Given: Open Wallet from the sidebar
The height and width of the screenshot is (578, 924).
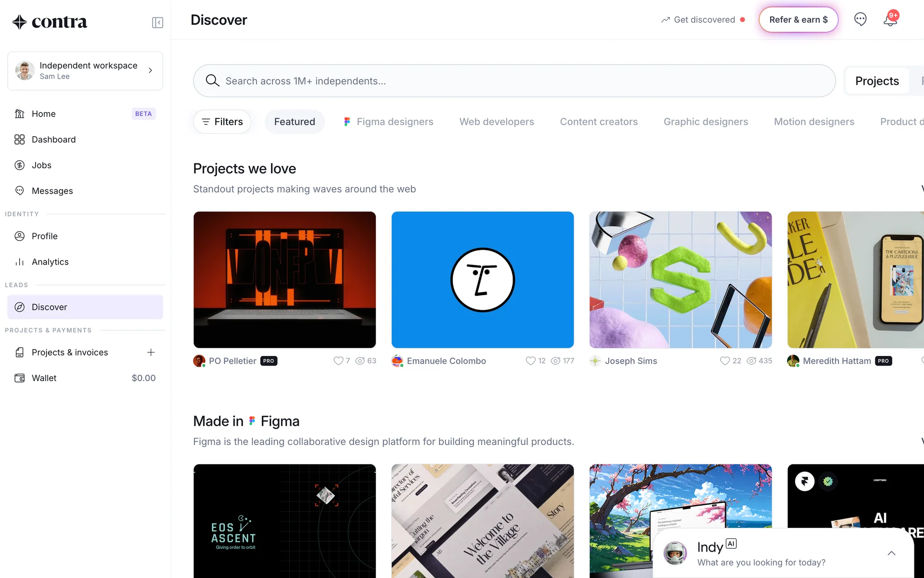Looking at the screenshot, I should (44, 378).
